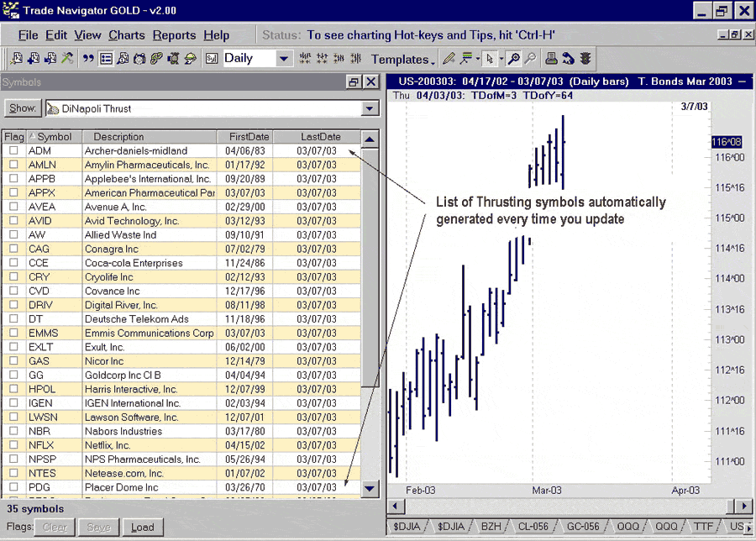
Task: Open the View menu
Action: click(x=87, y=35)
